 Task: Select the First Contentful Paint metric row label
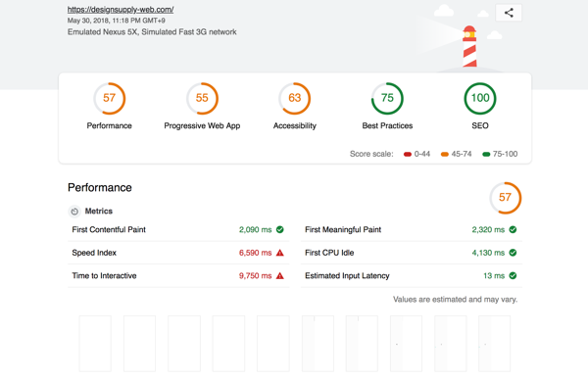[109, 229]
